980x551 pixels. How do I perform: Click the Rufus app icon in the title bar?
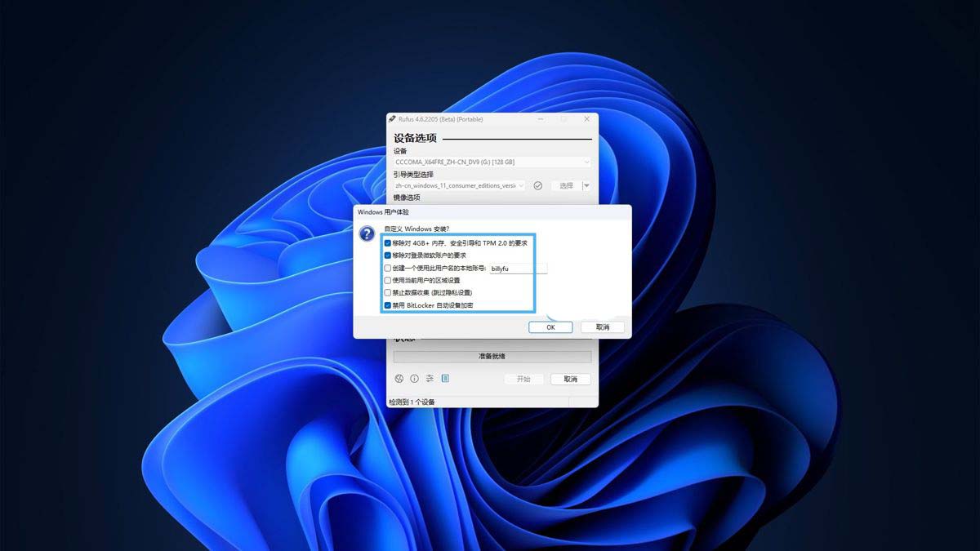tap(390, 119)
